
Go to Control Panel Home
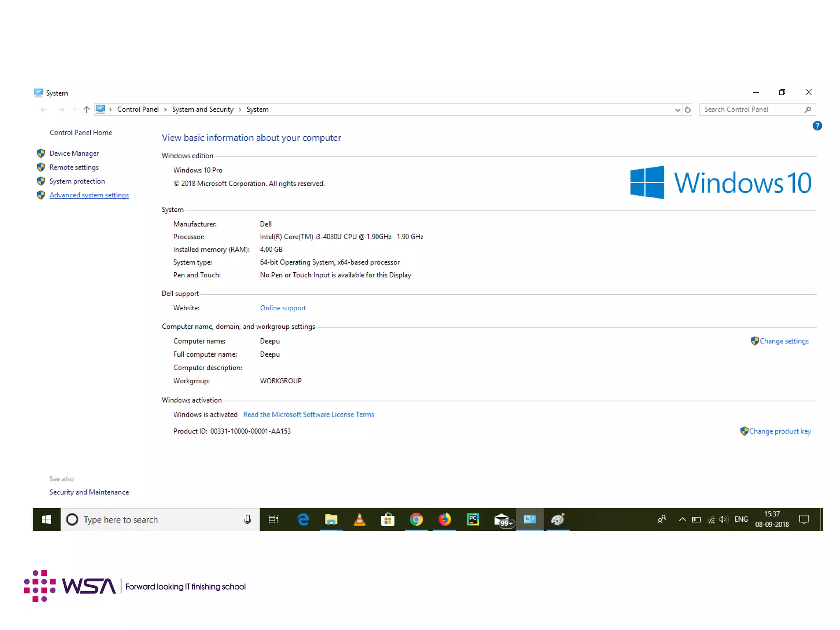[x=81, y=132]
